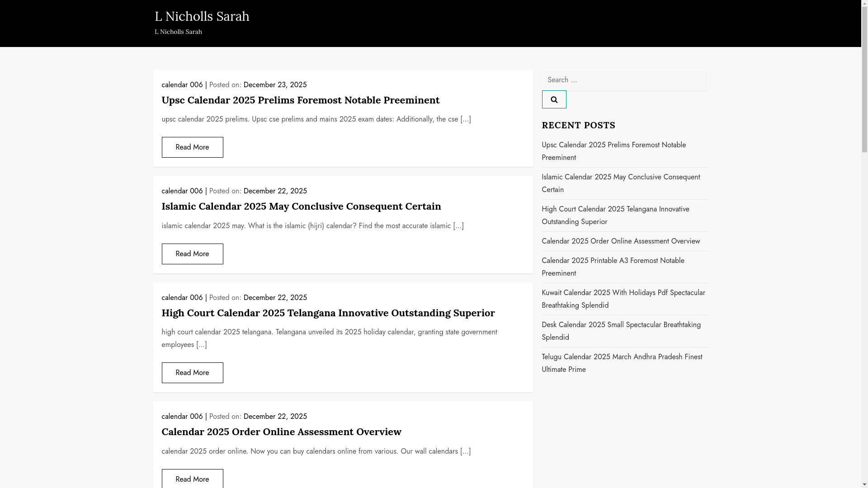Open the Calendar 2025 Order Online Assessment heading
Image resolution: width=868 pixels, height=488 pixels.
point(281,432)
